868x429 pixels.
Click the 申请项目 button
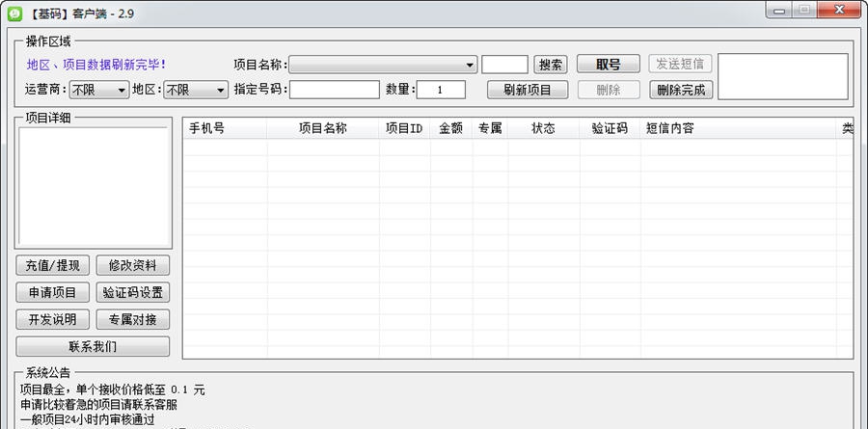53,292
